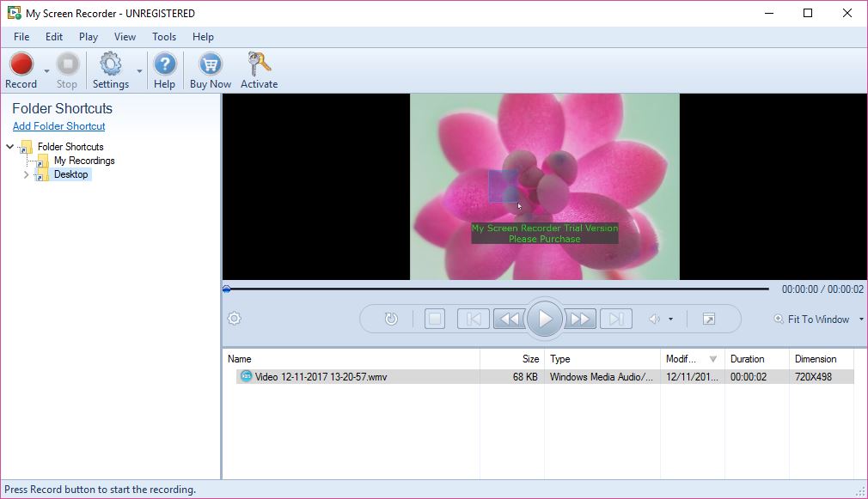
Task: Stop video playback with the square button
Action: tap(435, 318)
